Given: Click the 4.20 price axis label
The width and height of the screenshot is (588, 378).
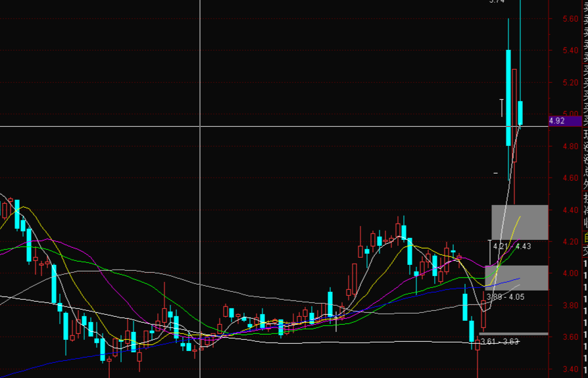Looking at the screenshot, I should 570,242.
